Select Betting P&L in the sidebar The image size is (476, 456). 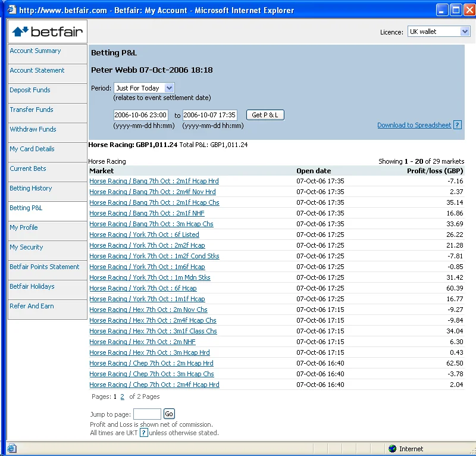(x=26, y=208)
